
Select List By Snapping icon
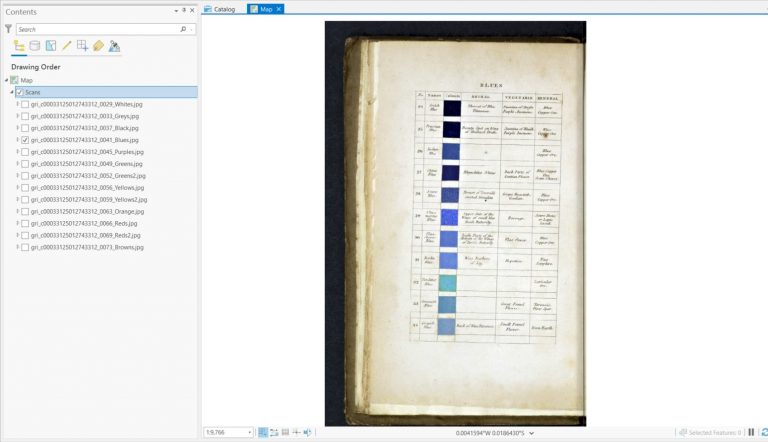point(82,46)
